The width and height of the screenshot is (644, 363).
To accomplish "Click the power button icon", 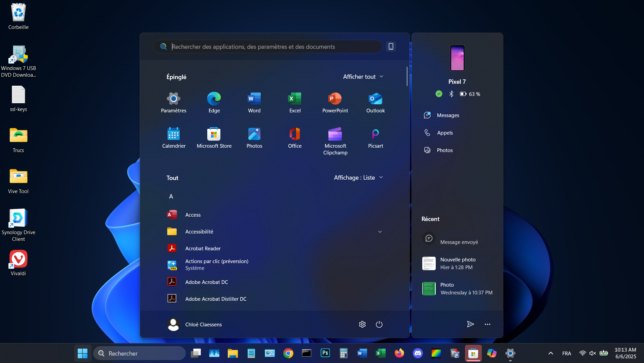I will [x=379, y=324].
